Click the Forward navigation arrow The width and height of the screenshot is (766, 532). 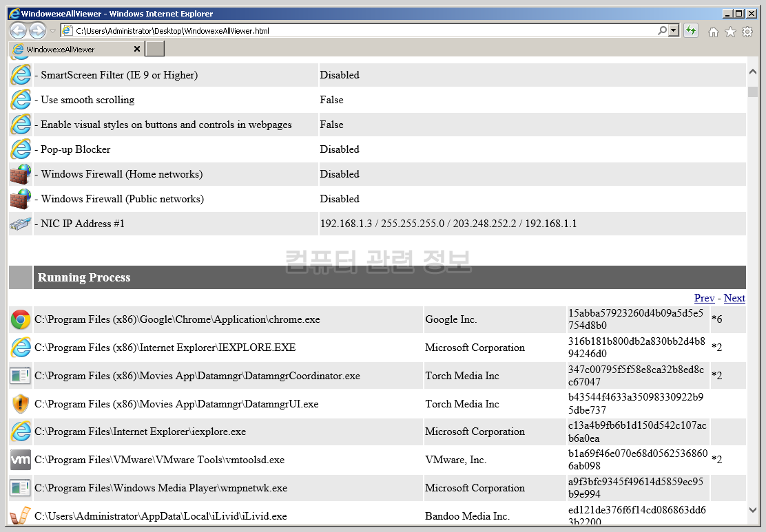pyautogui.click(x=37, y=31)
